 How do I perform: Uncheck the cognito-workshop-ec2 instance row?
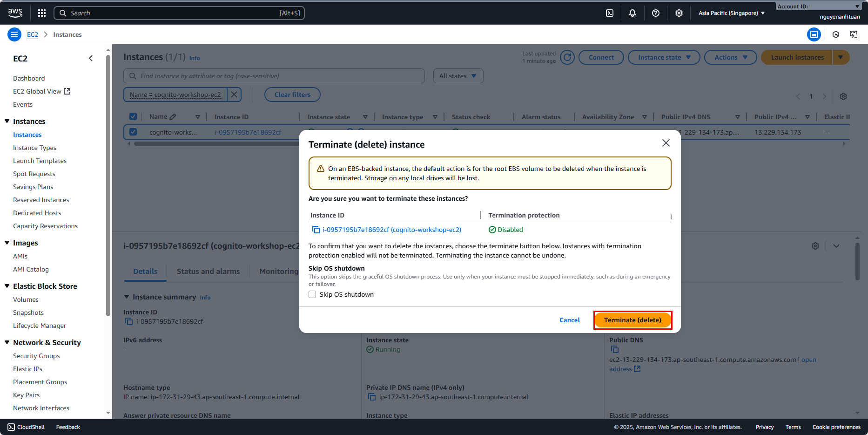pyautogui.click(x=133, y=132)
